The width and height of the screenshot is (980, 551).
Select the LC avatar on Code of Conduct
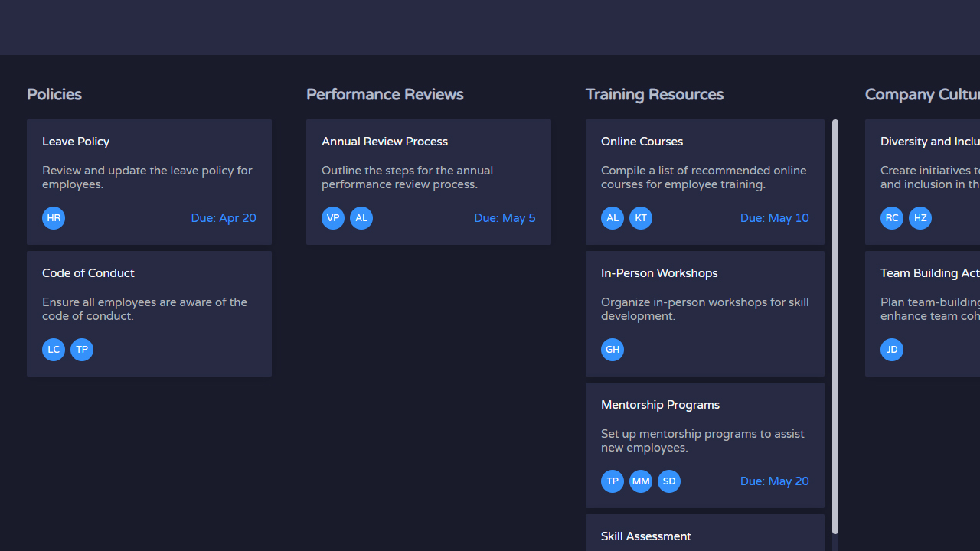click(x=54, y=350)
